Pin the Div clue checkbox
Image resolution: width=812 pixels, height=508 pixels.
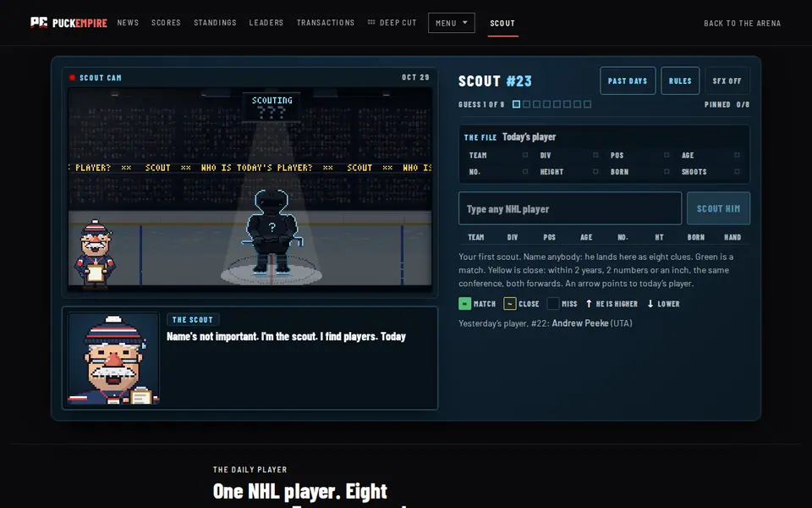click(x=595, y=155)
